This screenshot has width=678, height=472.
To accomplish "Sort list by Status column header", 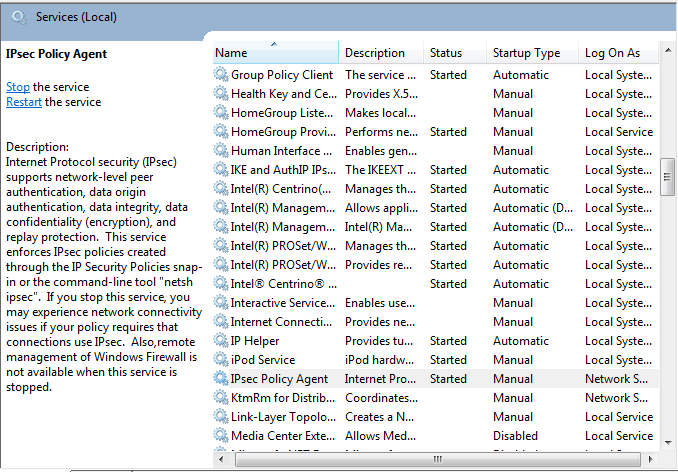I will [446, 53].
